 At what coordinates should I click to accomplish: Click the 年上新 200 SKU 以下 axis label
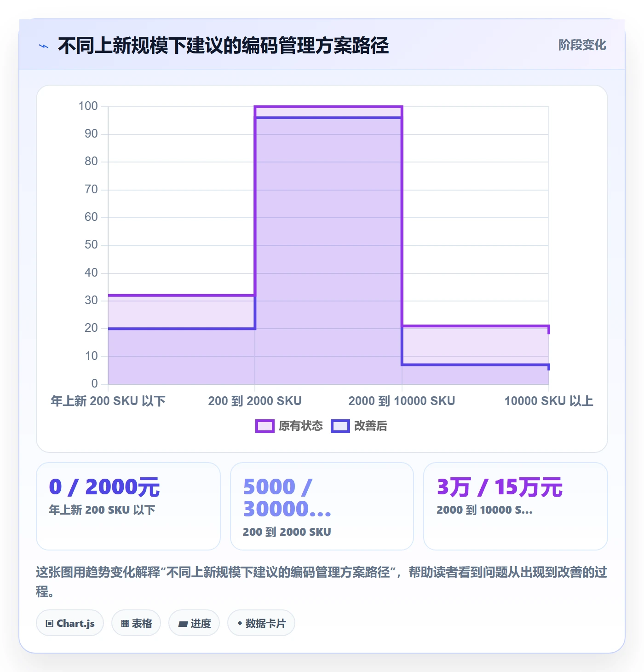[x=108, y=401]
